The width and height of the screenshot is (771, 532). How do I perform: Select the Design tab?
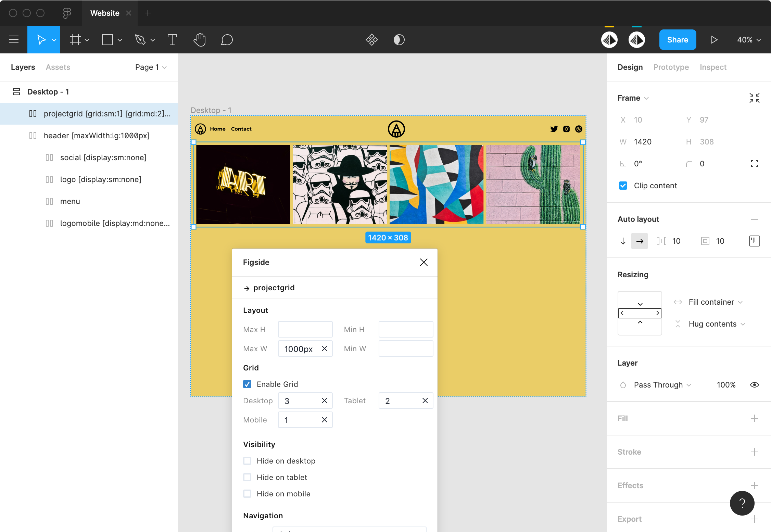click(x=630, y=67)
